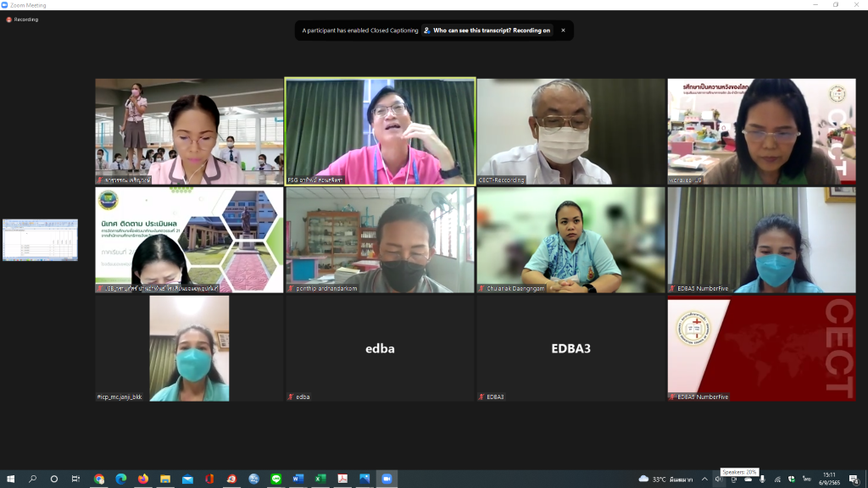Open the Windows Start menu
The image size is (868, 488).
pyautogui.click(x=10, y=479)
